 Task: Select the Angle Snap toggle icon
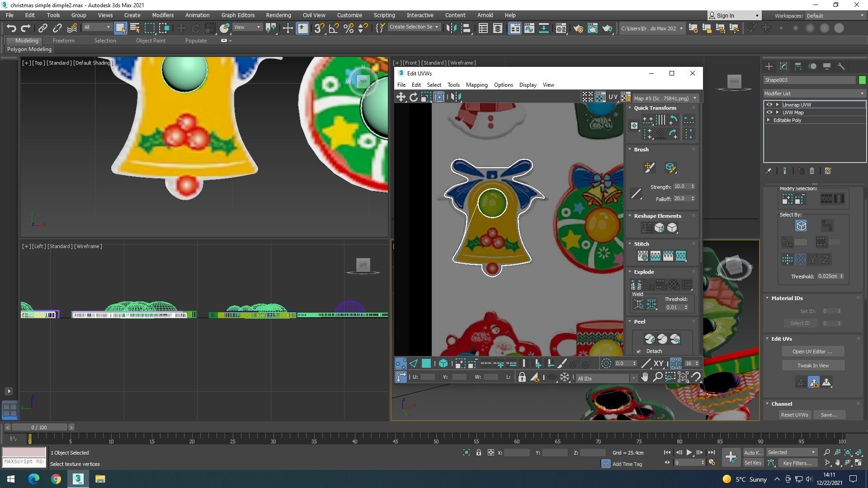(x=334, y=28)
